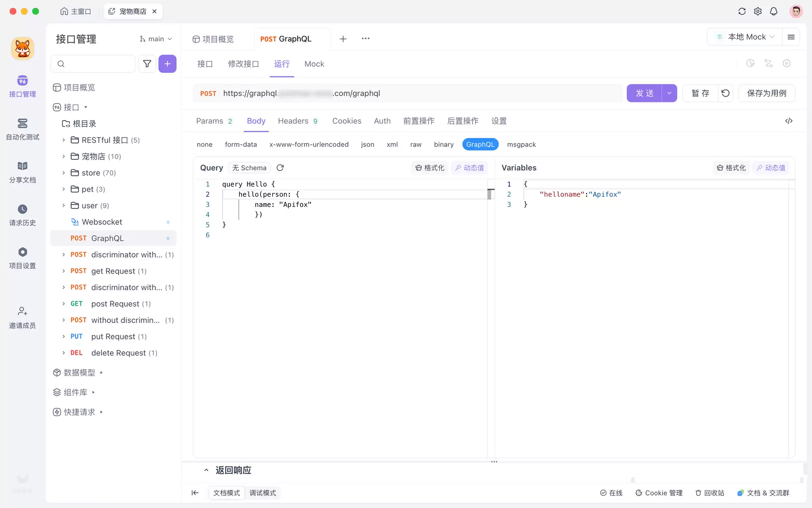Open the Headers tab

[298, 121]
